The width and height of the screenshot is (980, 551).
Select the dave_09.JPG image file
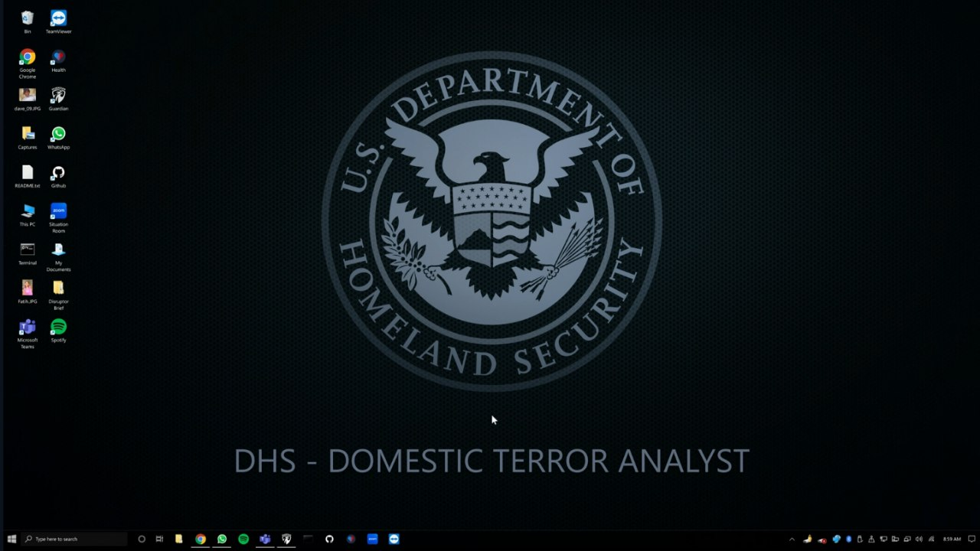coord(28,99)
